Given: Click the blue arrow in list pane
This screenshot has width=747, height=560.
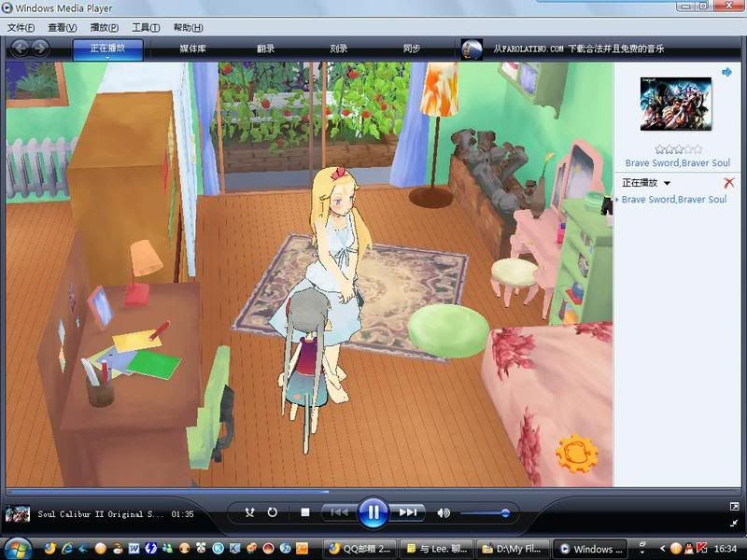Looking at the screenshot, I should point(726,73).
